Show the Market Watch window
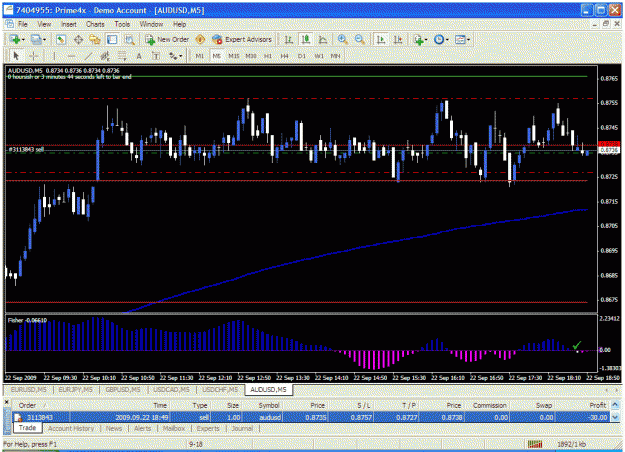This screenshot has height=452, width=625. tap(61, 39)
